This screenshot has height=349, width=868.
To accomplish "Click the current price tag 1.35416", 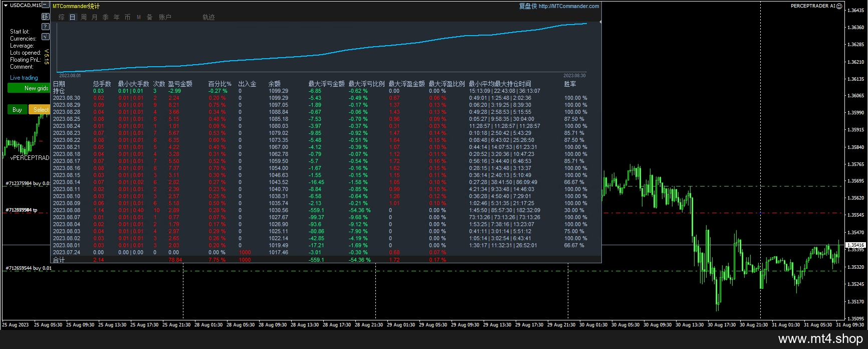I will click(x=855, y=245).
